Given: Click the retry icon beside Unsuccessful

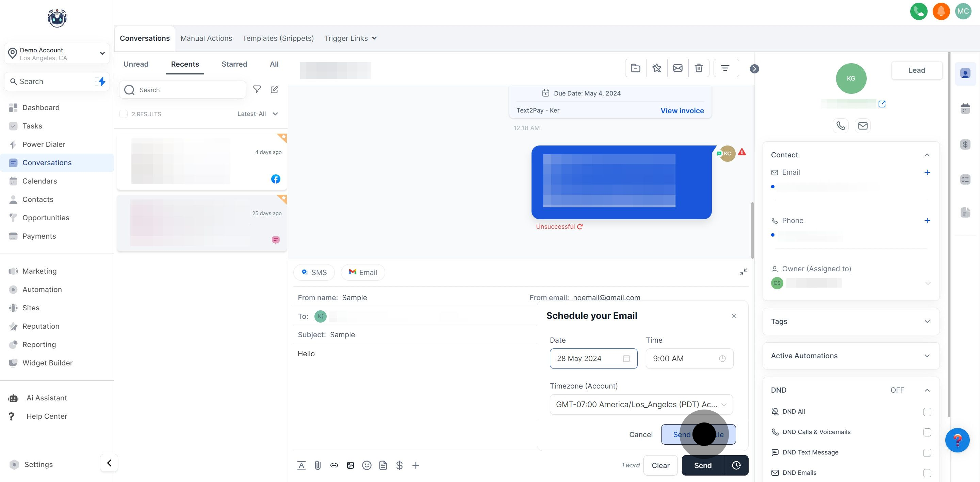Looking at the screenshot, I should [x=580, y=227].
